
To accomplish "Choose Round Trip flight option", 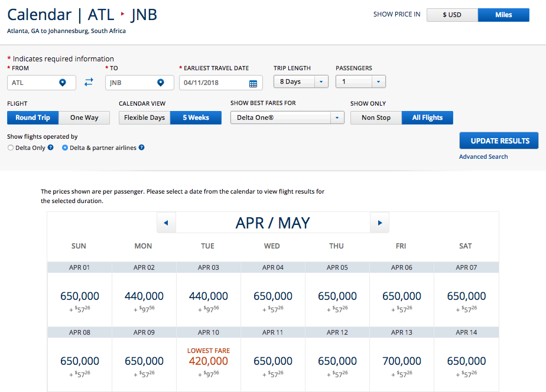I will tap(32, 117).
